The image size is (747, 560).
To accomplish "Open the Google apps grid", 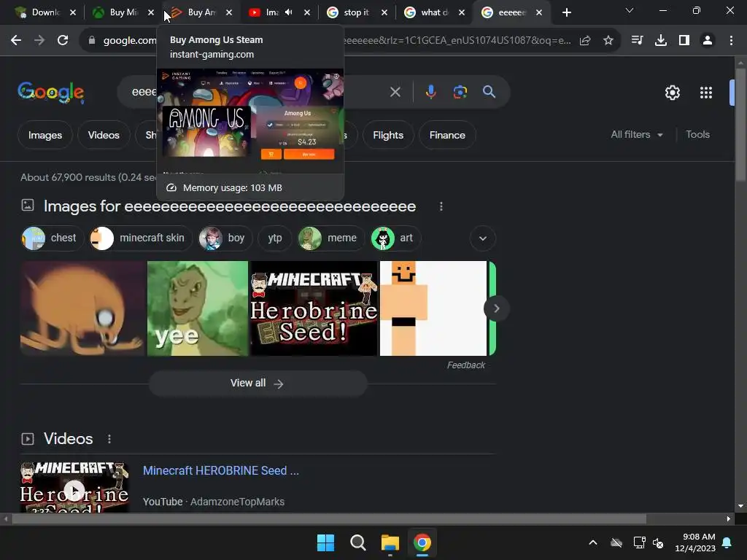I will (x=706, y=93).
